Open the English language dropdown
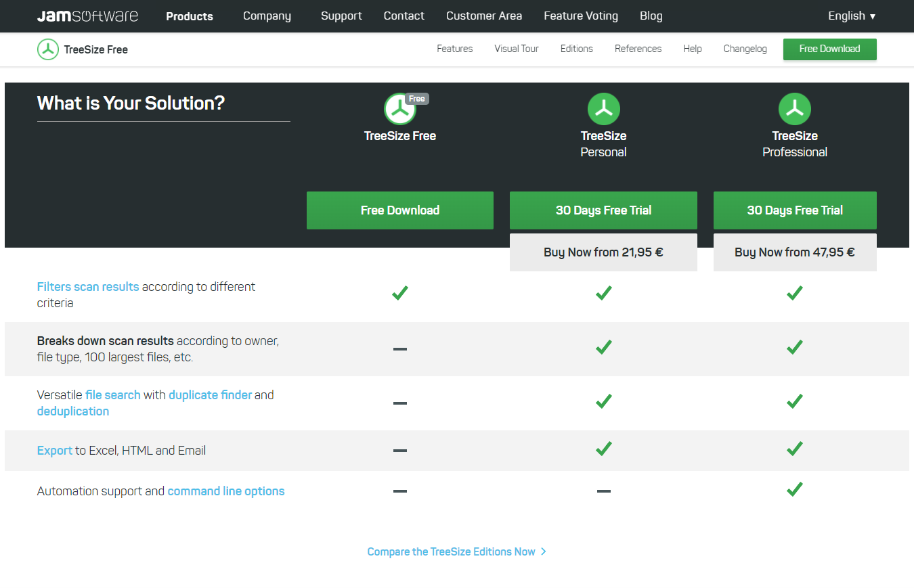Image resolution: width=914 pixels, height=588 pixels. coord(851,16)
